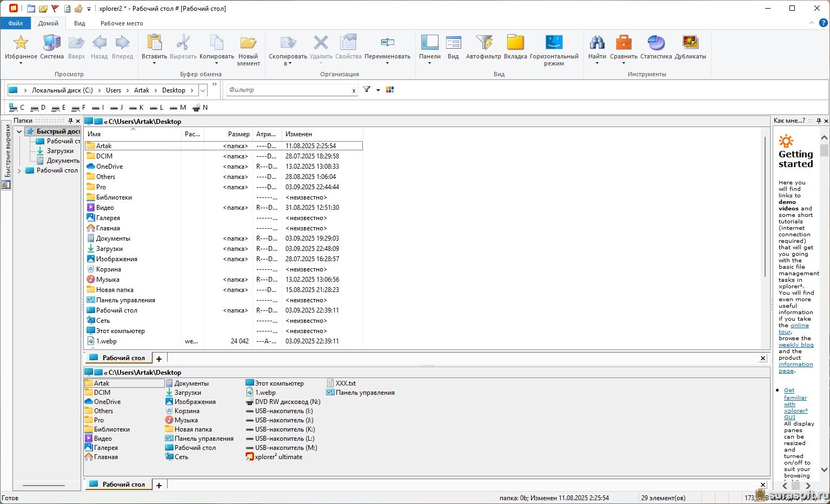Open the Файл menu
This screenshot has width=830, height=504.
pos(16,23)
